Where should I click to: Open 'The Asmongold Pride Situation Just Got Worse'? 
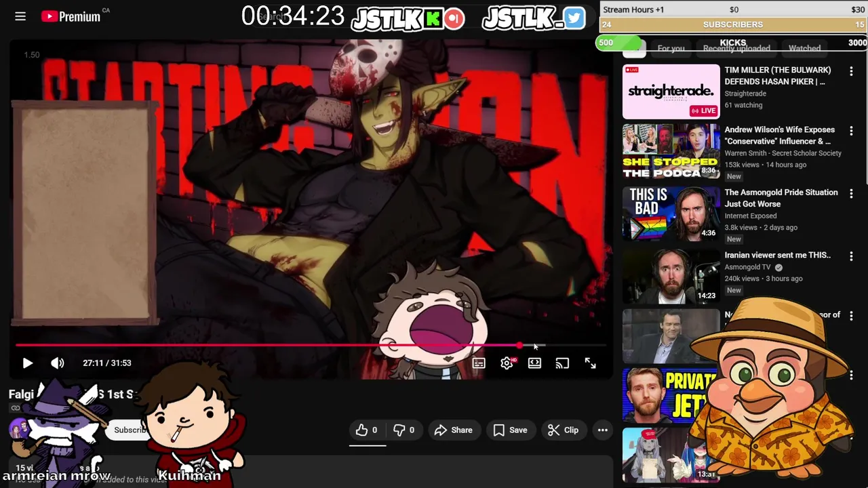(781, 198)
